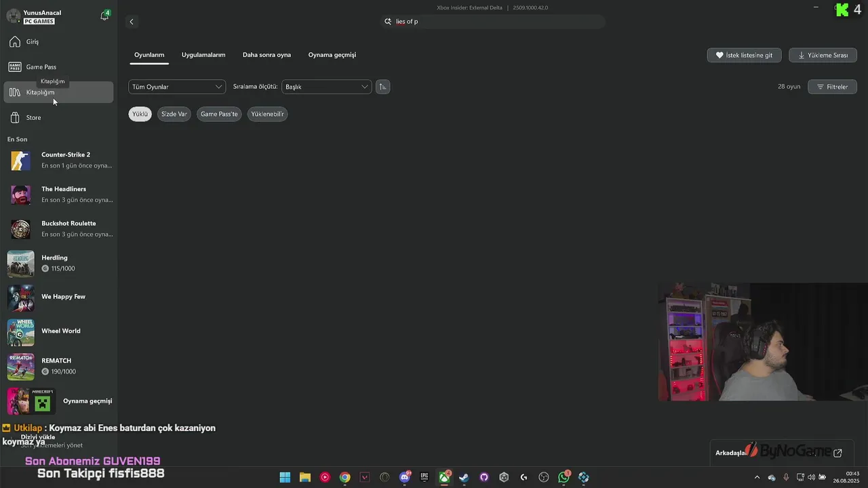
Task: Open Yükleme Sırası download queue
Action: pyautogui.click(x=823, y=56)
